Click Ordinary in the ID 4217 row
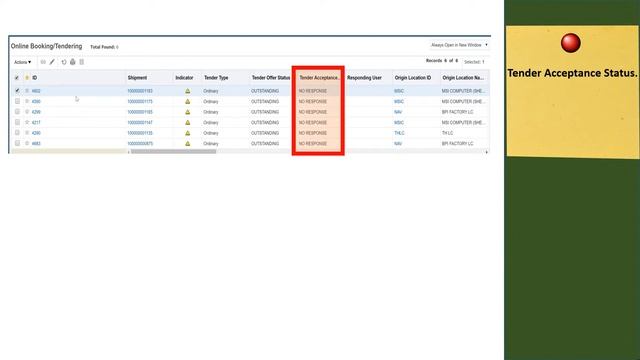This screenshot has height=360, width=640. 211,122
